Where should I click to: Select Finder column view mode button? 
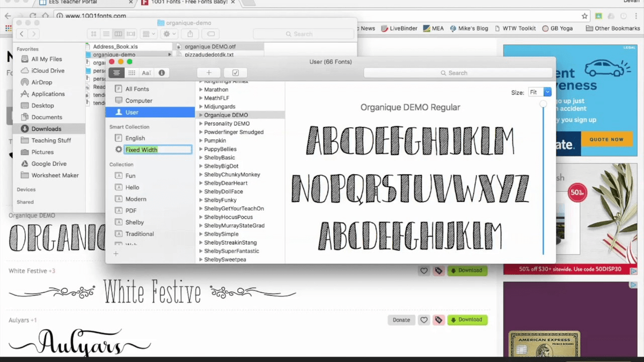coord(118,34)
